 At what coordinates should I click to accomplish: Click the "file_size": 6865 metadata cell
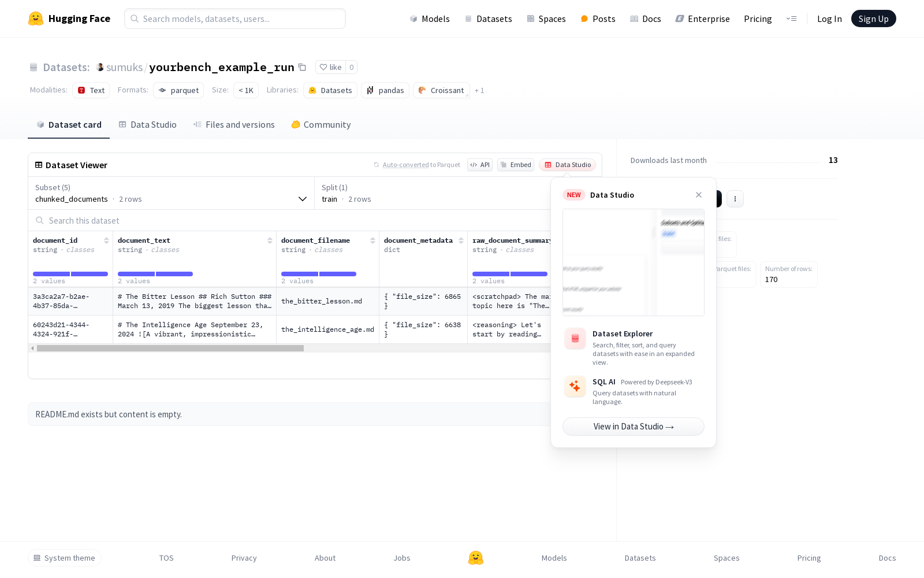click(x=423, y=301)
